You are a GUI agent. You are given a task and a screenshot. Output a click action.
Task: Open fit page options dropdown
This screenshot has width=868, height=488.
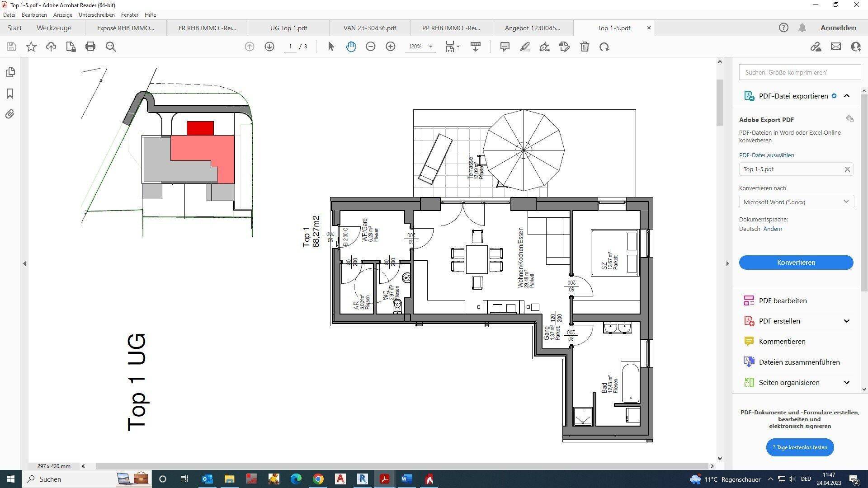click(x=453, y=47)
